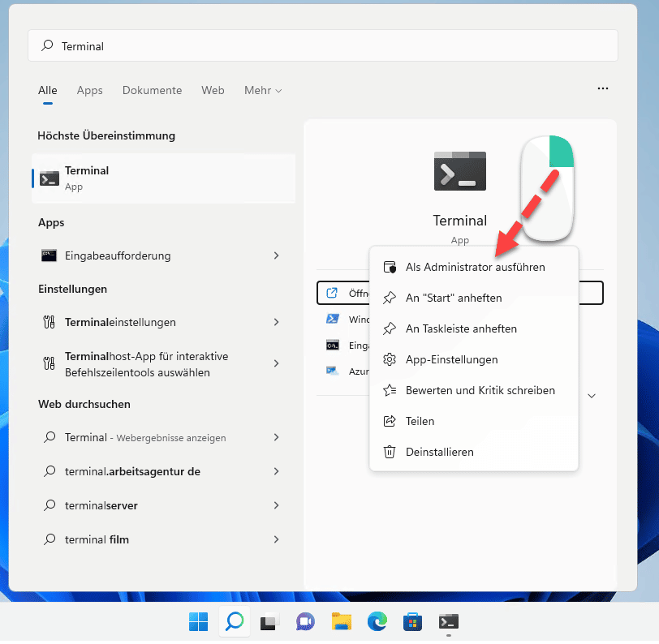This screenshot has height=644, width=659.
Task: Switch to the Alle tab
Action: pos(48,90)
